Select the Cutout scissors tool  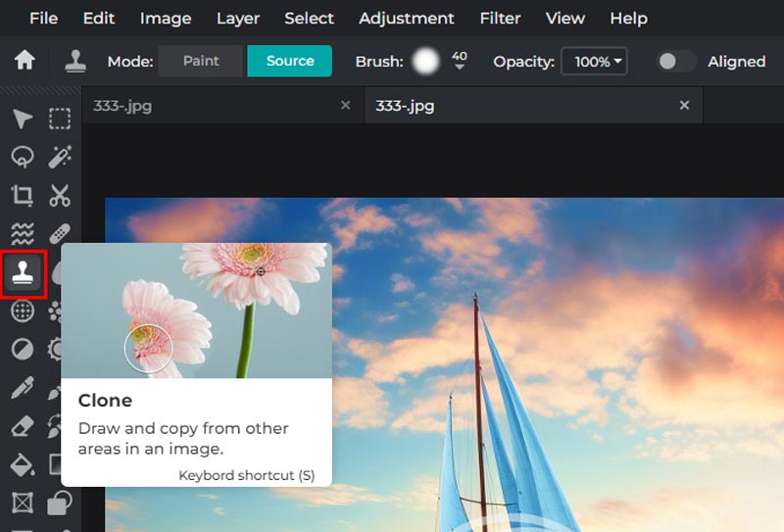[60, 195]
